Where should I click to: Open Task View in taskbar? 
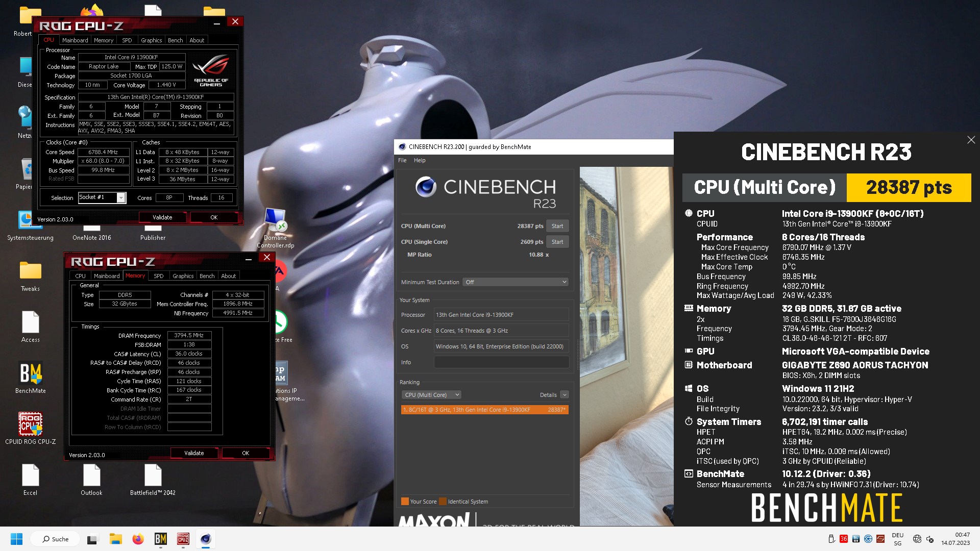tap(92, 539)
